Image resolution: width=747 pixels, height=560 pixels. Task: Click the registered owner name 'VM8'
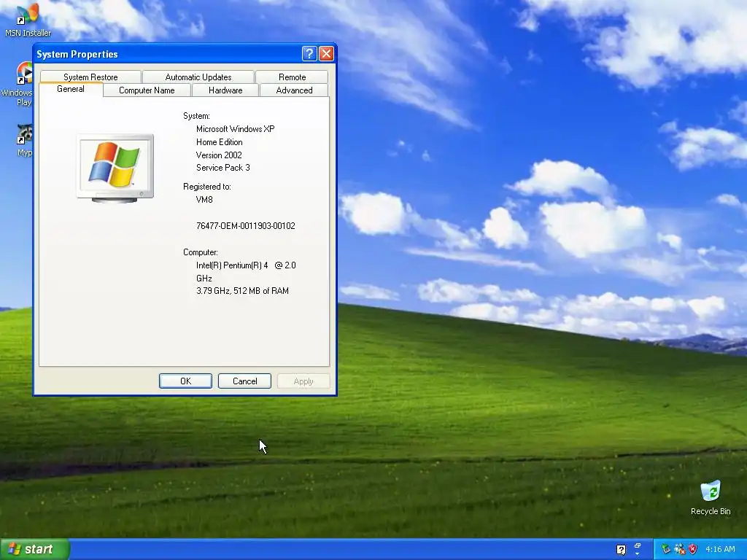pos(204,200)
